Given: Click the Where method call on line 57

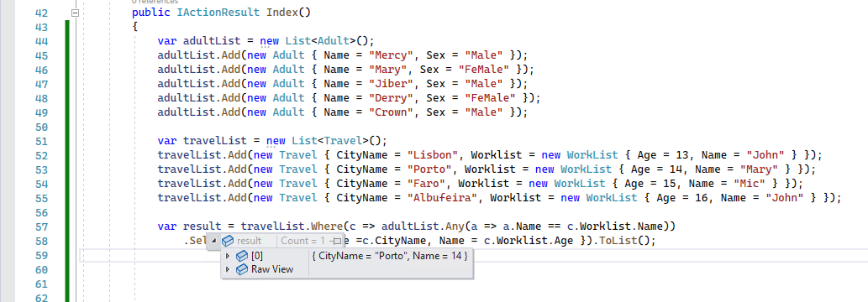Looking at the screenshot, I should (327, 226).
